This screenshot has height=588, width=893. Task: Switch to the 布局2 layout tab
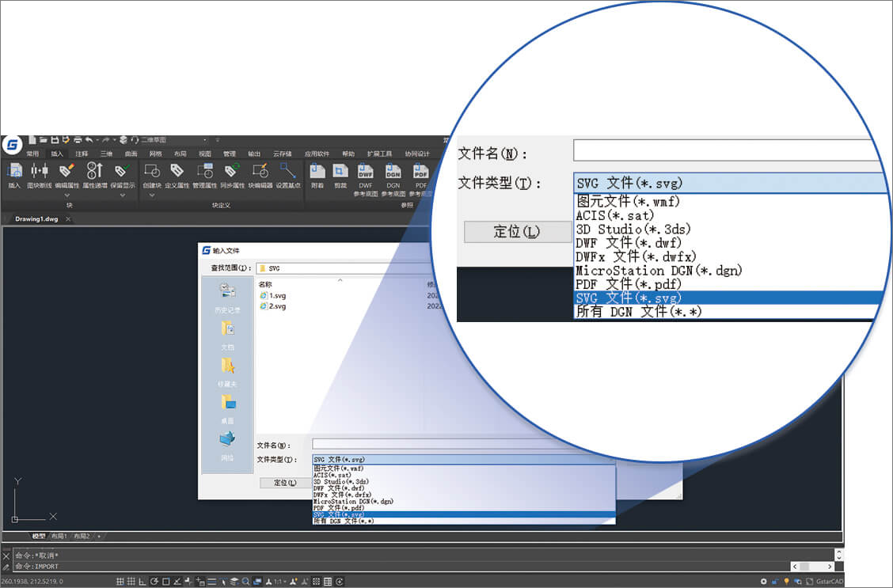tap(82, 537)
